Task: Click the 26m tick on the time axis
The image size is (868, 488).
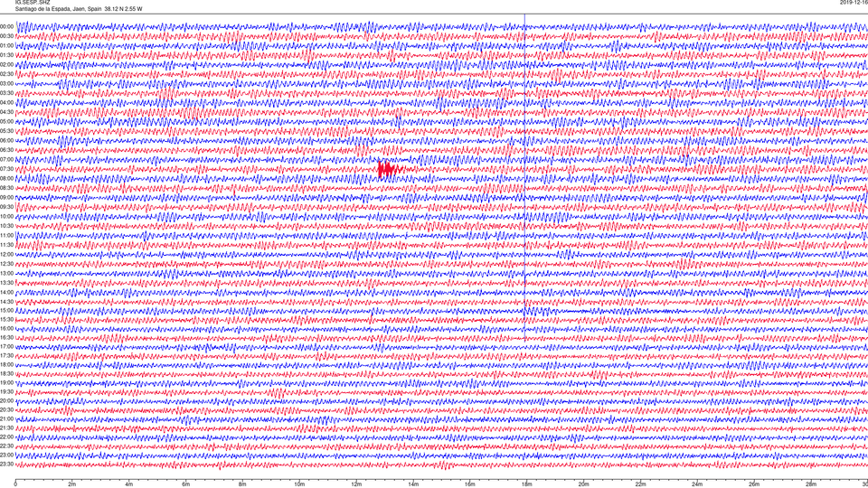Action: pos(754,484)
